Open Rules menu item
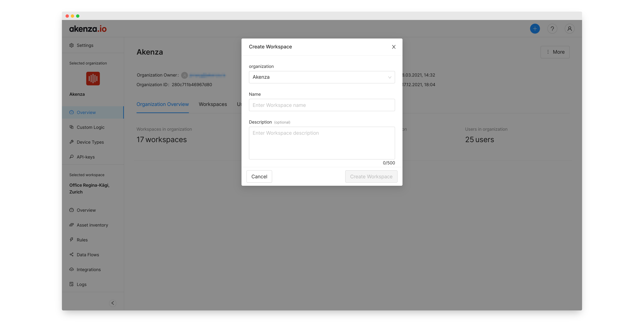 pyautogui.click(x=93, y=240)
